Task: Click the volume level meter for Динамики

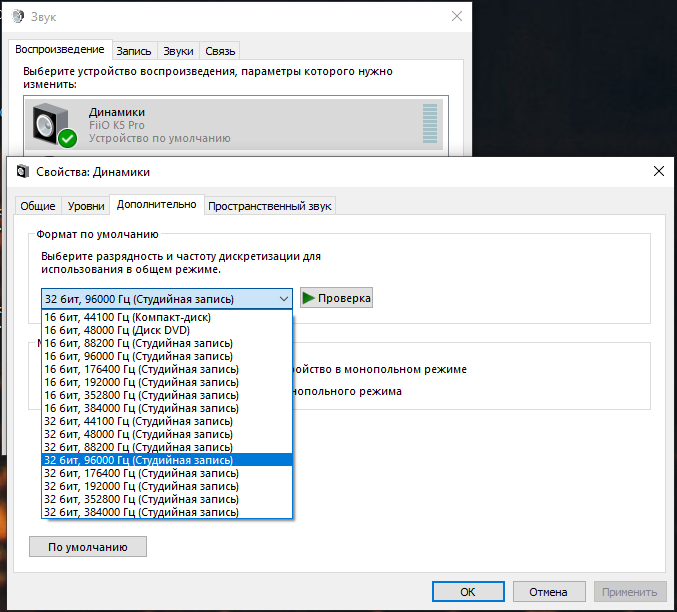Action: tap(430, 124)
